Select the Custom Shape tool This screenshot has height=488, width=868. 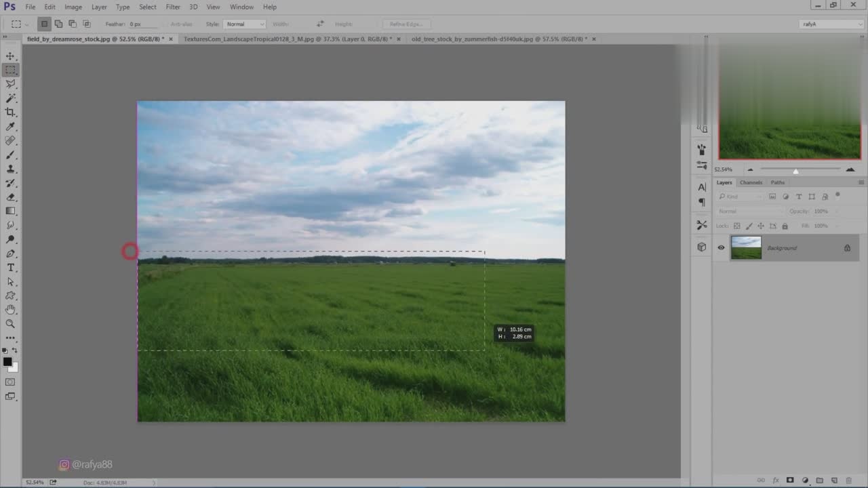pos(11,296)
